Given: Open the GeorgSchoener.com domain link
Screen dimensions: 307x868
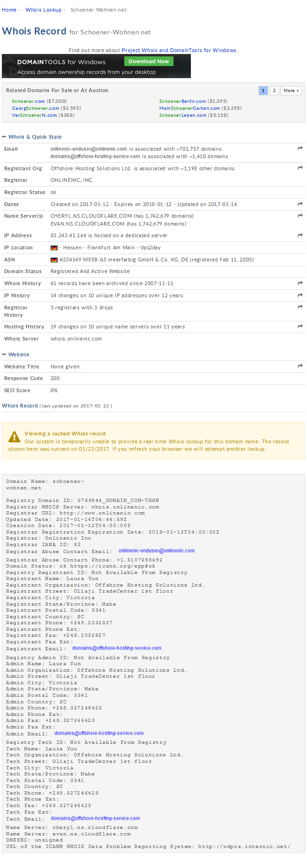Looking at the screenshot, I should tap(35, 108).
